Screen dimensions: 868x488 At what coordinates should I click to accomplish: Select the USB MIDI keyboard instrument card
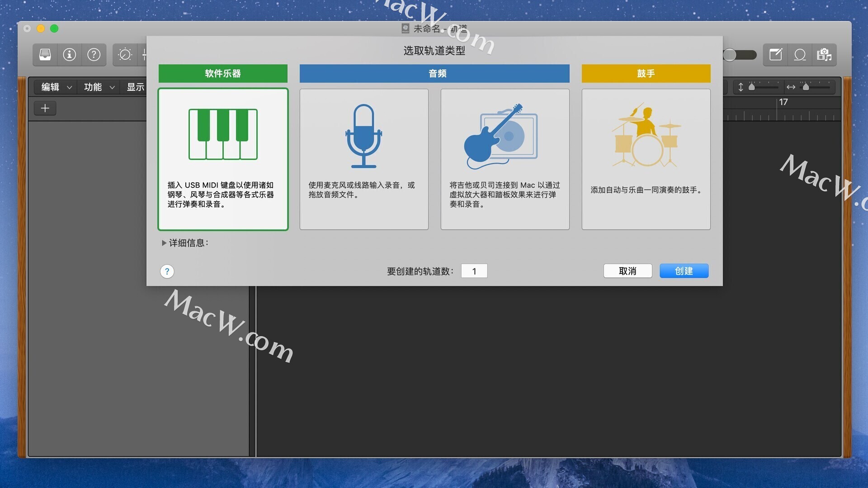pos(223,159)
